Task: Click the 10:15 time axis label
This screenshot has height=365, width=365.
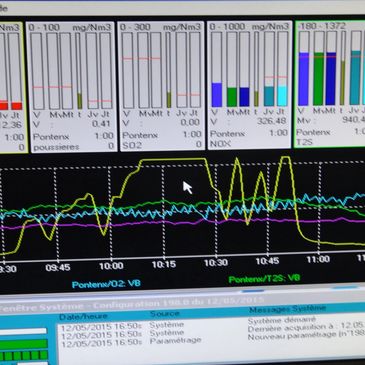Action: (x=164, y=264)
